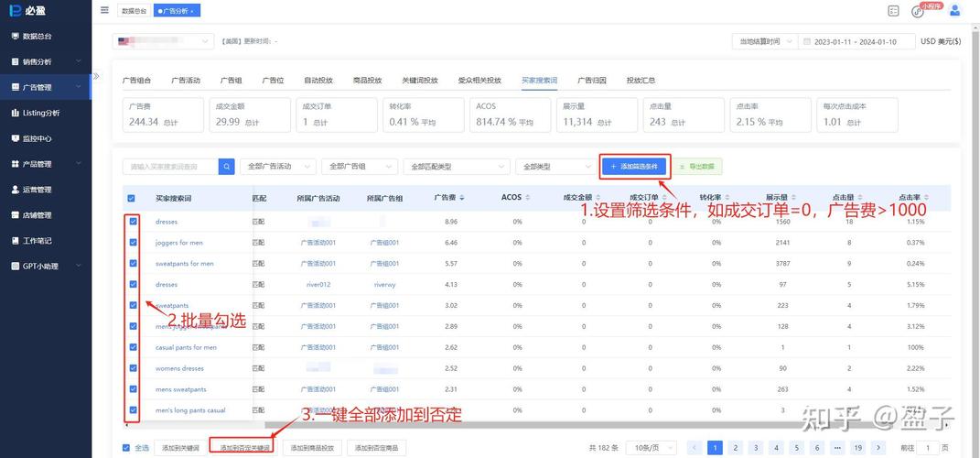Sort by the 广告费 column header
Viewport: 980px width, 458px height.
(x=448, y=198)
